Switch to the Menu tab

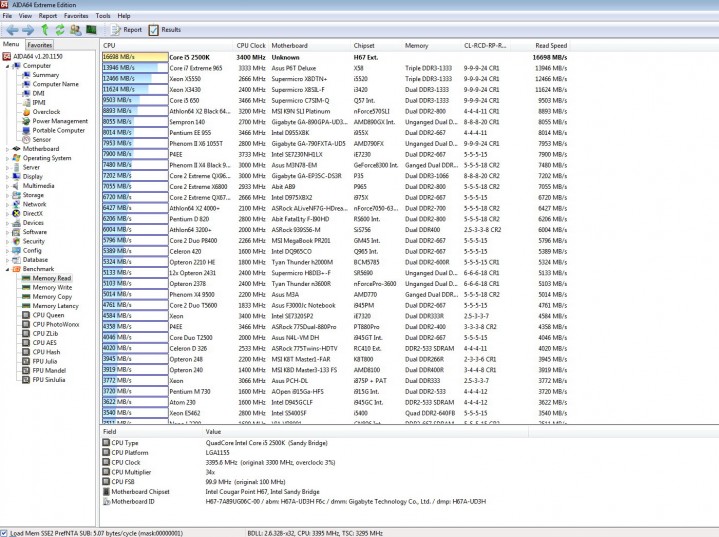[x=11, y=44]
